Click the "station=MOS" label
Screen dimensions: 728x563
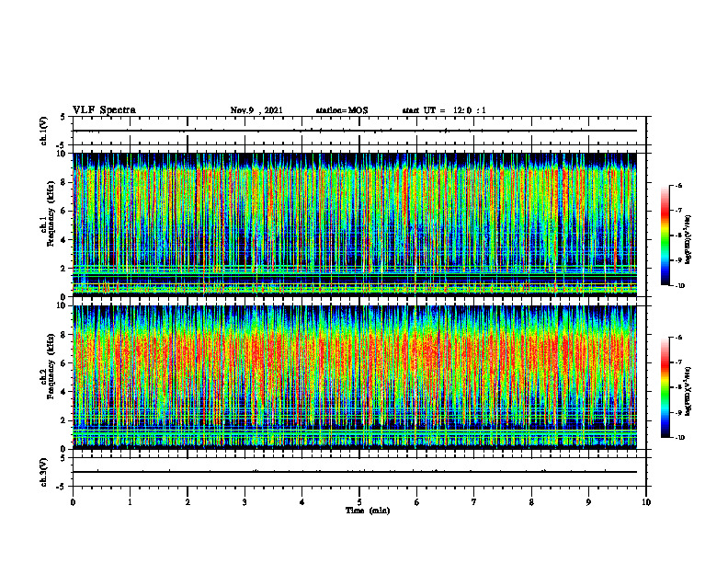[x=342, y=110]
